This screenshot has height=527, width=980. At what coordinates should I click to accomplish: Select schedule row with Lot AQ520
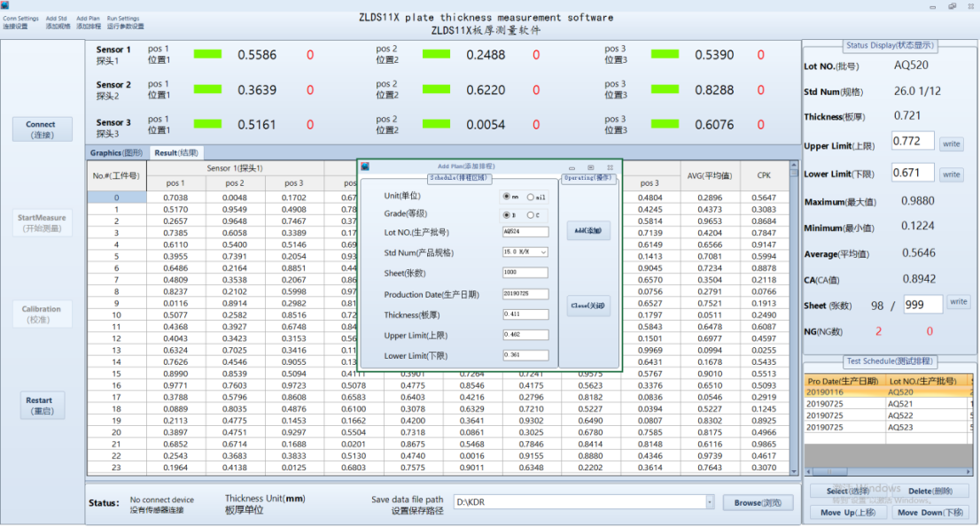pyautogui.click(x=888, y=392)
